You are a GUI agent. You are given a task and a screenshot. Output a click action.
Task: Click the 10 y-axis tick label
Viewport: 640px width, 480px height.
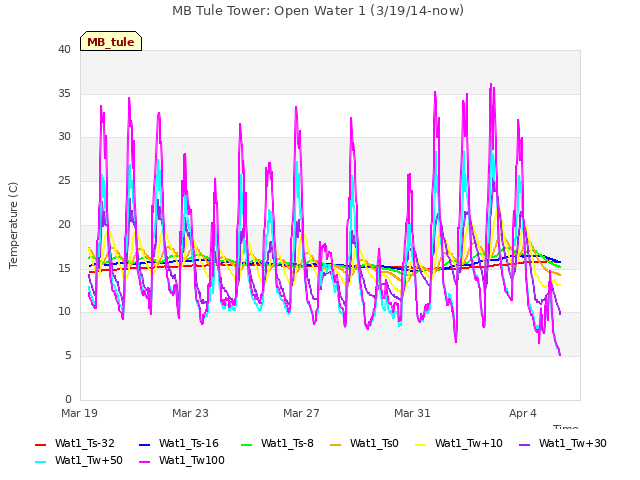64,312
